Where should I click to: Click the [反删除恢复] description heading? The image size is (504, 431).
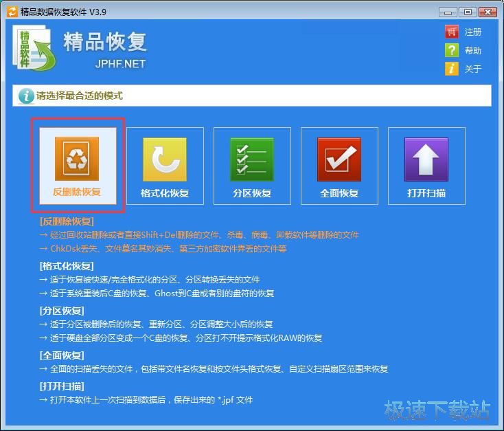pyautogui.click(x=67, y=221)
